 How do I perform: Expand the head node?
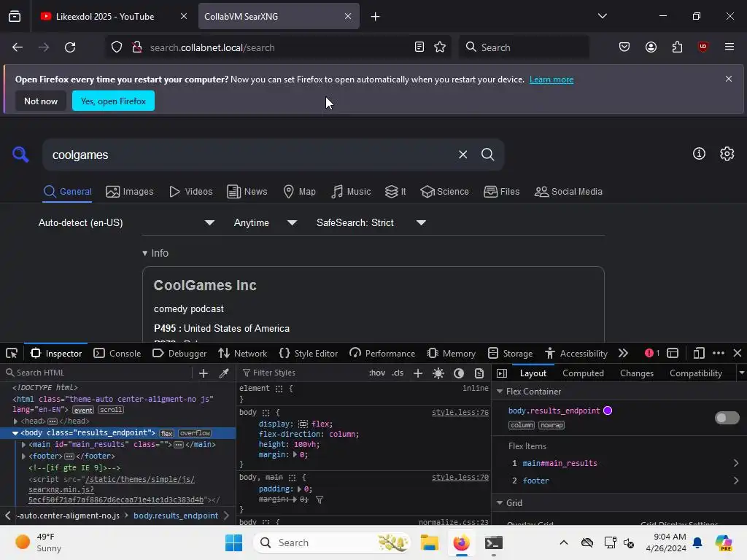coord(16,421)
